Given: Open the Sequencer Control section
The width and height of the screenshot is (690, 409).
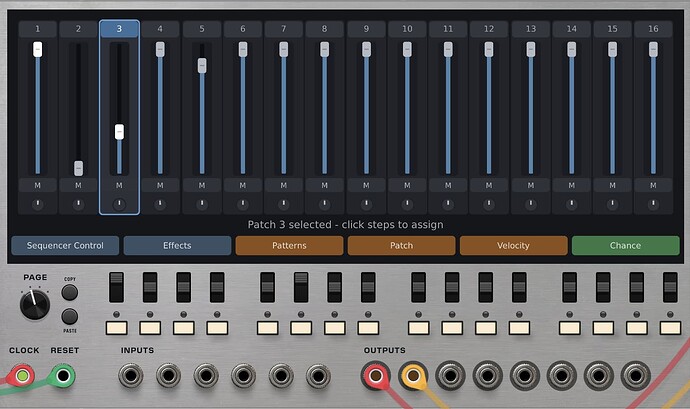Looking at the screenshot, I should click(x=65, y=245).
